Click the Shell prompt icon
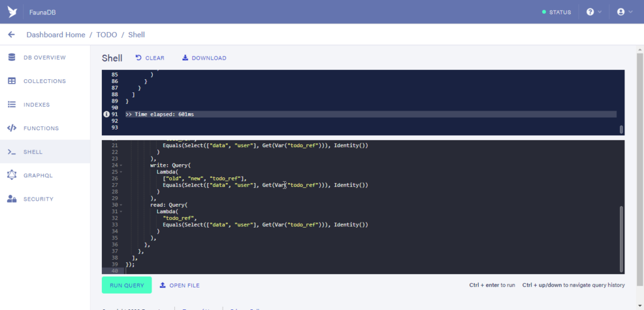 coord(12,152)
